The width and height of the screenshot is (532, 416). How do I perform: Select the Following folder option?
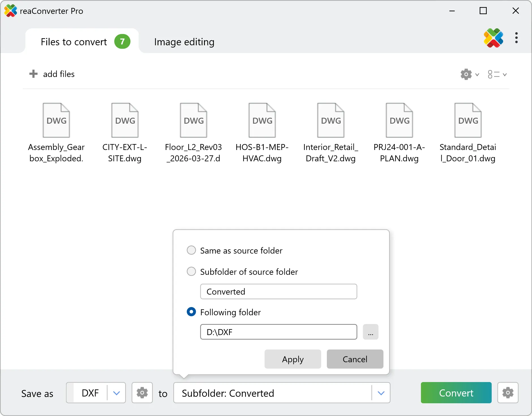pos(191,312)
